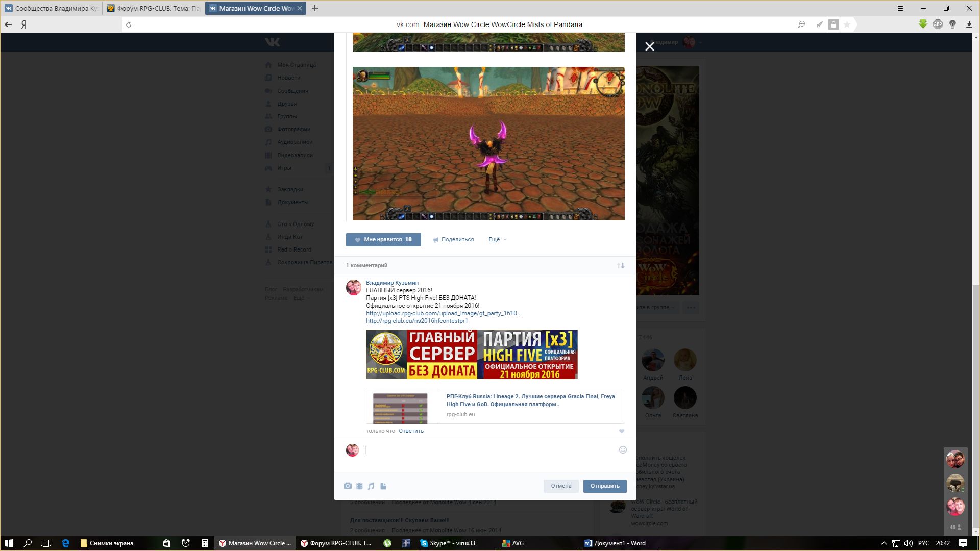Cancel the comment with Отмена
Screen dimensions: 980x551
(x=561, y=486)
